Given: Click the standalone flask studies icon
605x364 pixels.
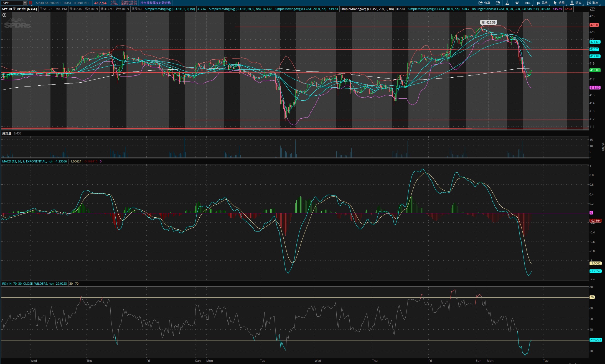Looking at the screenshot, I should pyautogui.click(x=507, y=3).
